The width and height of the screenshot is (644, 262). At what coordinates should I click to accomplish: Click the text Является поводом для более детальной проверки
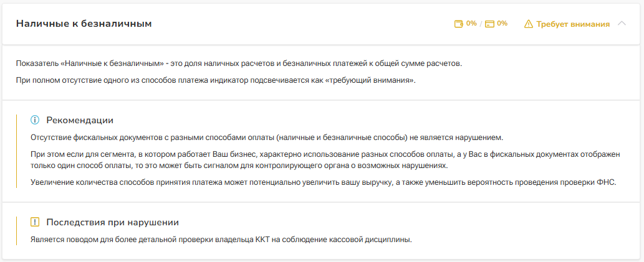[x=221, y=239]
